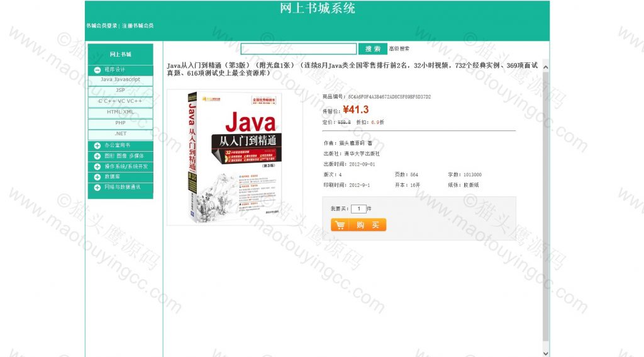Click the 网上书城 sidebar header
The height and width of the screenshot is (357, 644).
click(120, 54)
